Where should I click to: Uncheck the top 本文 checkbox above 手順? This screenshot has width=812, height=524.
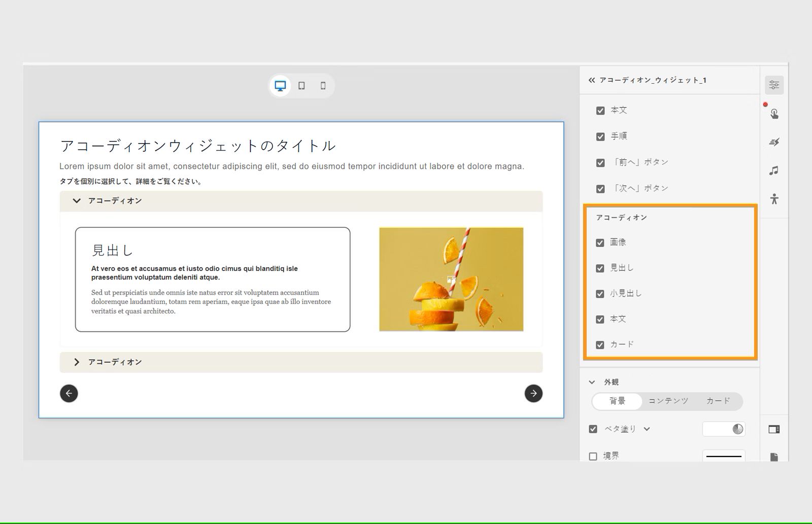pos(600,111)
